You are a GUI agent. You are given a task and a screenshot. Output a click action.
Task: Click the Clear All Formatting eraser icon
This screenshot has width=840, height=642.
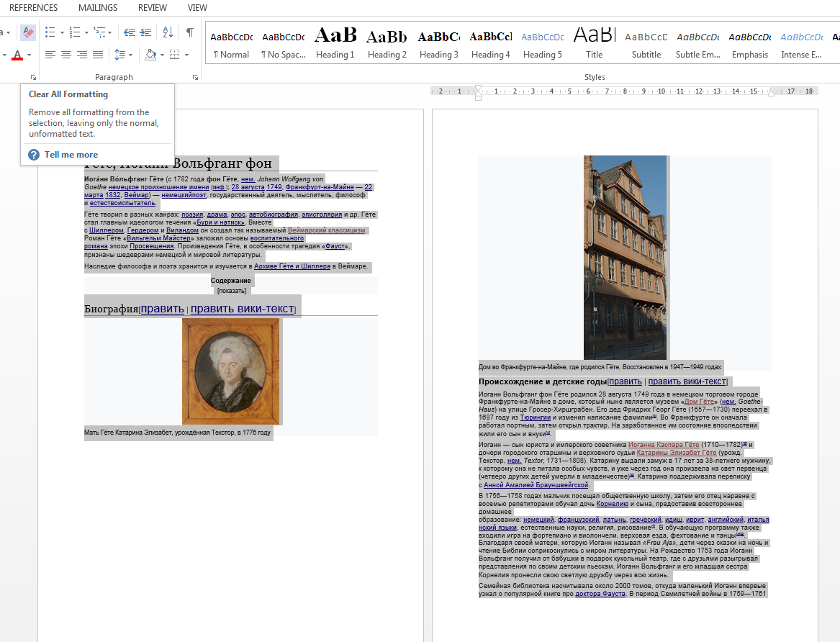27,32
